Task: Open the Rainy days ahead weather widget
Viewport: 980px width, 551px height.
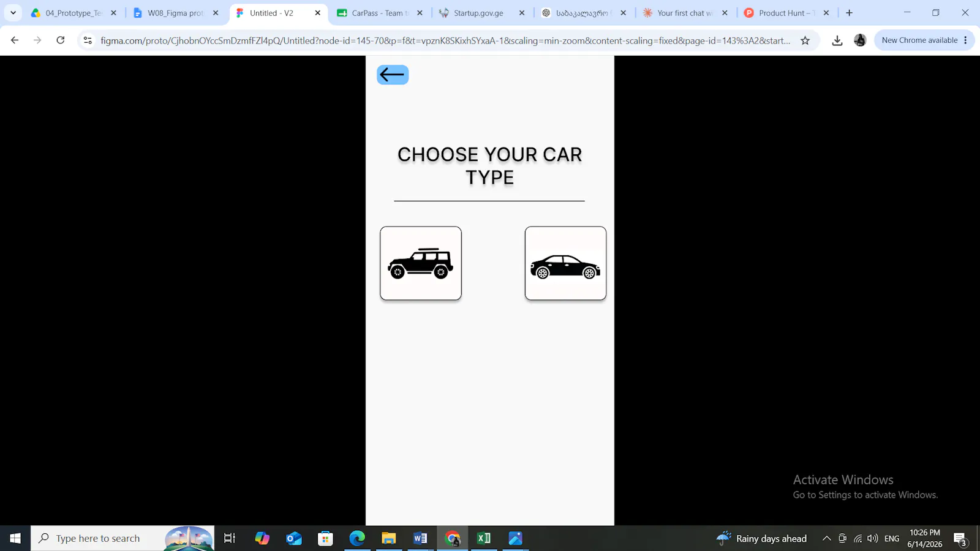Action: [x=762, y=538]
